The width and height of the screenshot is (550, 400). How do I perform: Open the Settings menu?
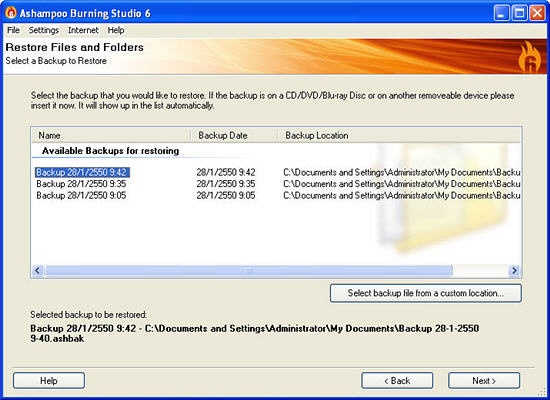coord(44,31)
